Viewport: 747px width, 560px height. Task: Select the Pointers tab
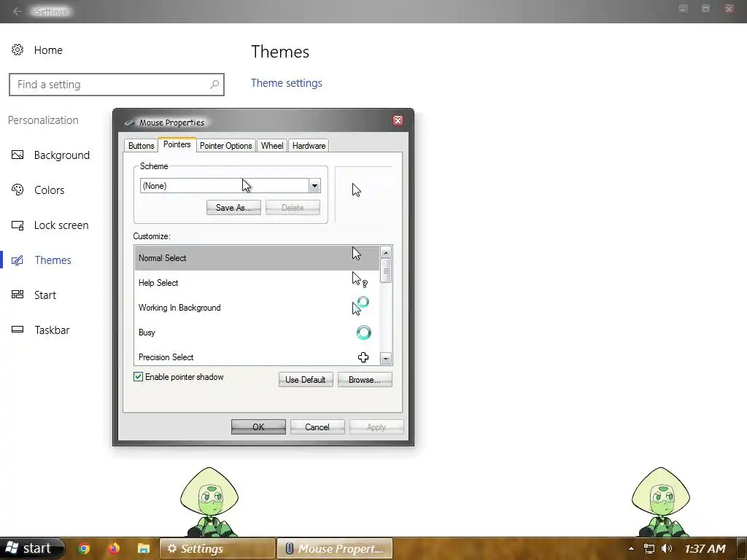[177, 144]
